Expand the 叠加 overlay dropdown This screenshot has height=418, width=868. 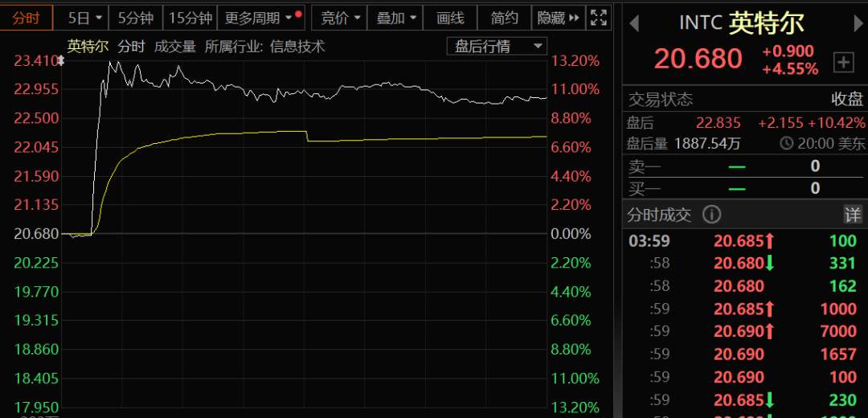[397, 18]
